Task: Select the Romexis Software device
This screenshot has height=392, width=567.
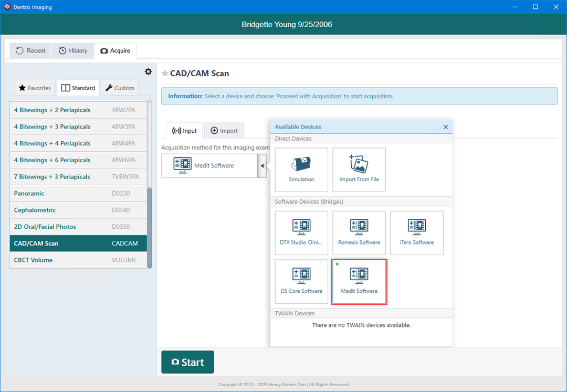Action: tap(359, 232)
